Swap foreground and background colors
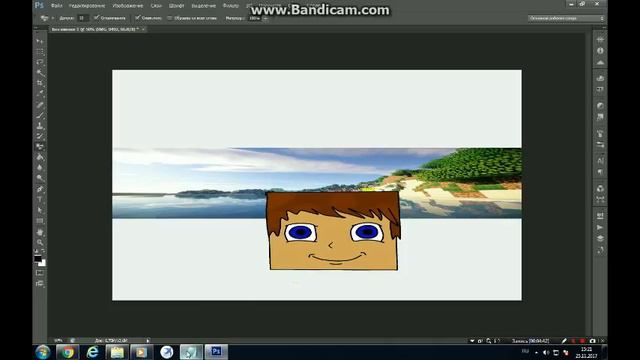Viewport: 640px width, 360px height. tap(43, 251)
